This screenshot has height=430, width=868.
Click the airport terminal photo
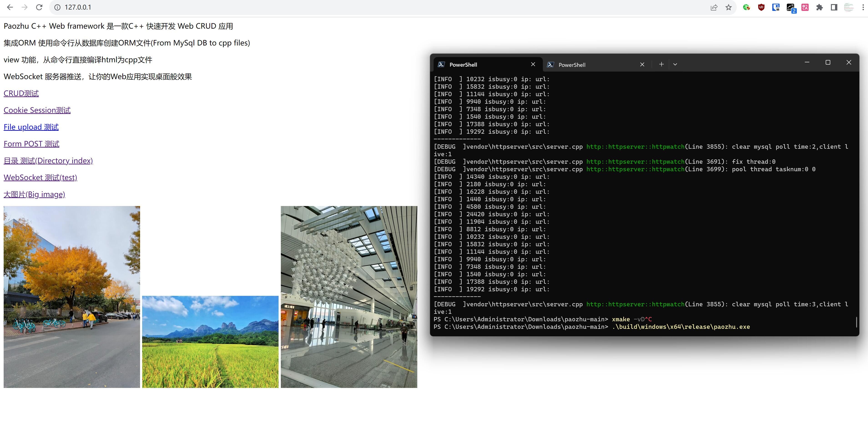coord(349,297)
